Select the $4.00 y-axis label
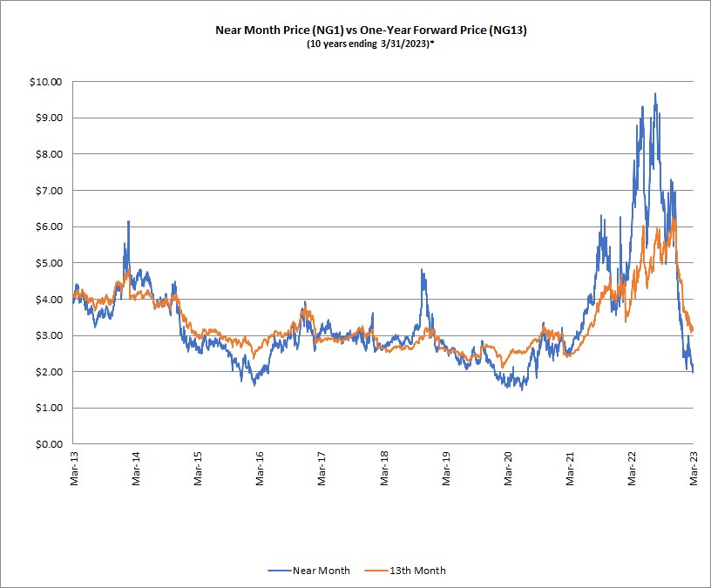711x588 pixels. [48, 299]
